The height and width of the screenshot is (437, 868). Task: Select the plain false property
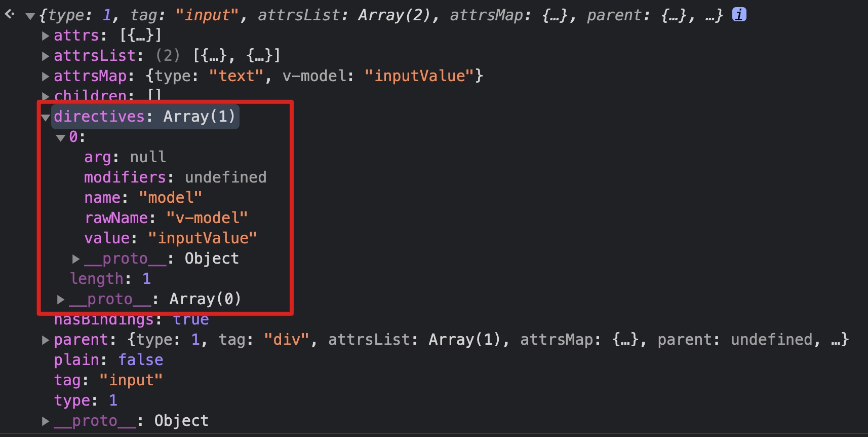(x=108, y=360)
